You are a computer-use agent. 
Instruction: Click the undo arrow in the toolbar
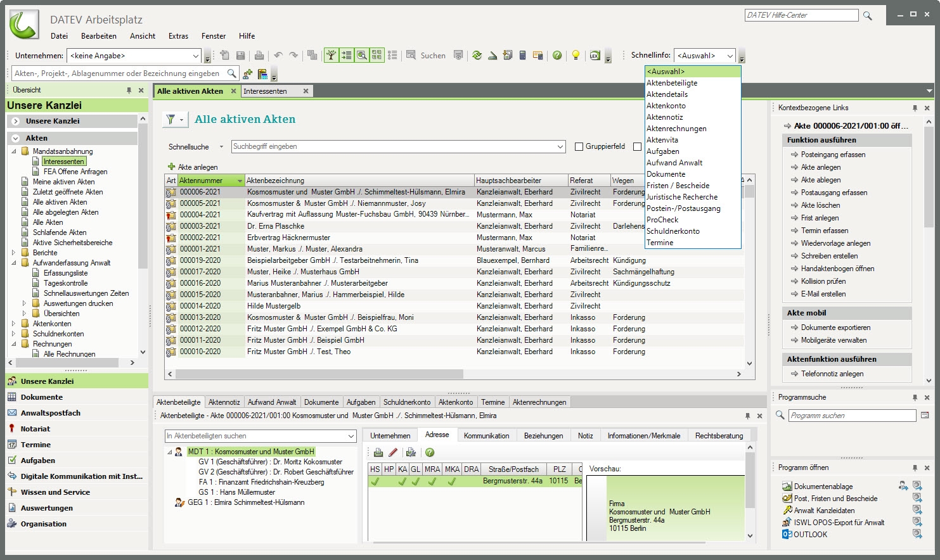pyautogui.click(x=278, y=56)
